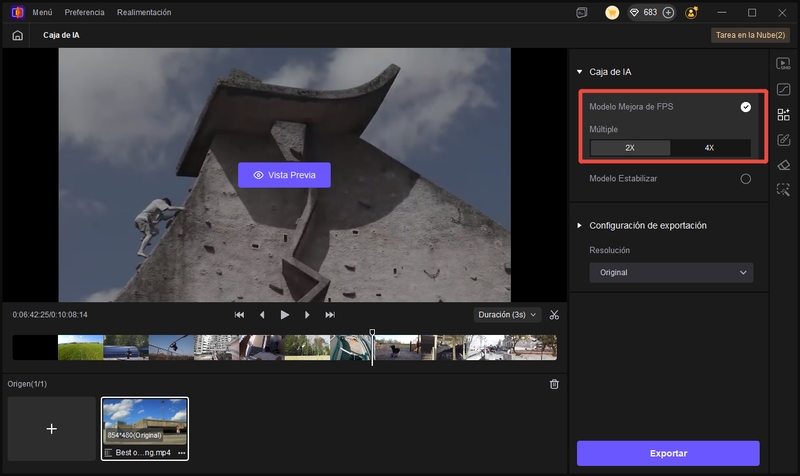Click the Exportar button
This screenshot has width=800, height=476.
(x=668, y=453)
